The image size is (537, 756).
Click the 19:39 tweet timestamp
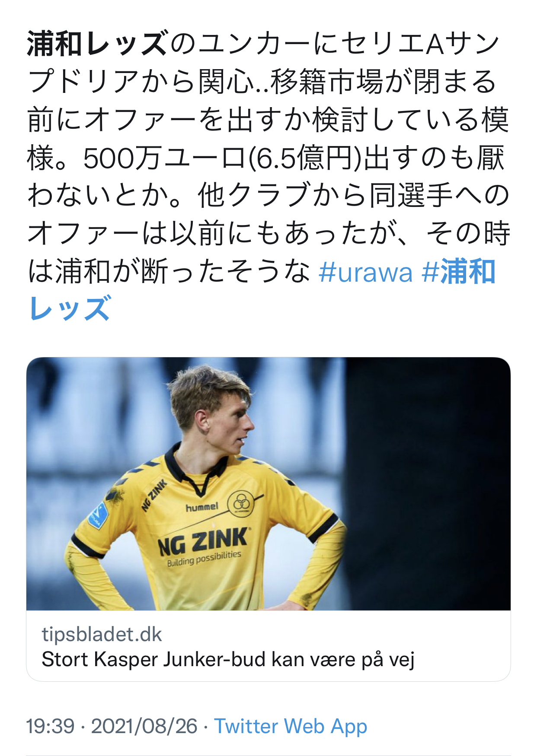pos(51,726)
